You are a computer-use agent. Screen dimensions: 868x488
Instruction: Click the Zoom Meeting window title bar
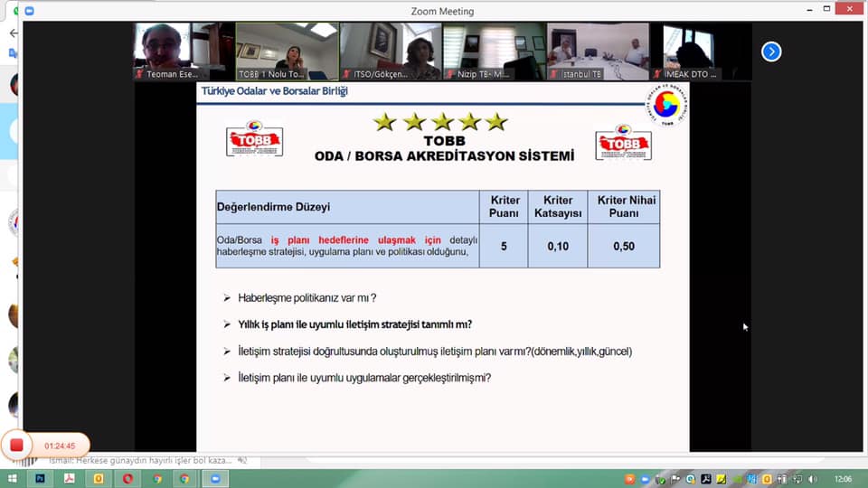(x=441, y=11)
